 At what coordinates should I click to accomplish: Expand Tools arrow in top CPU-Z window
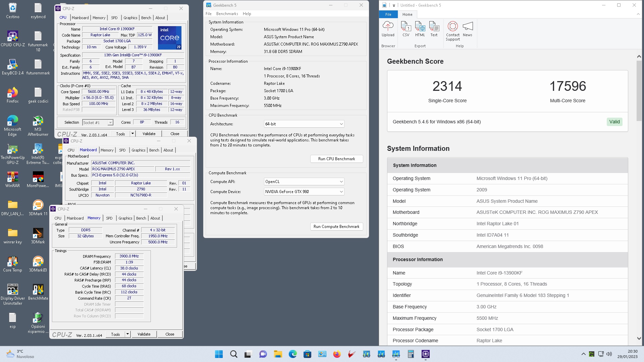coord(132,134)
